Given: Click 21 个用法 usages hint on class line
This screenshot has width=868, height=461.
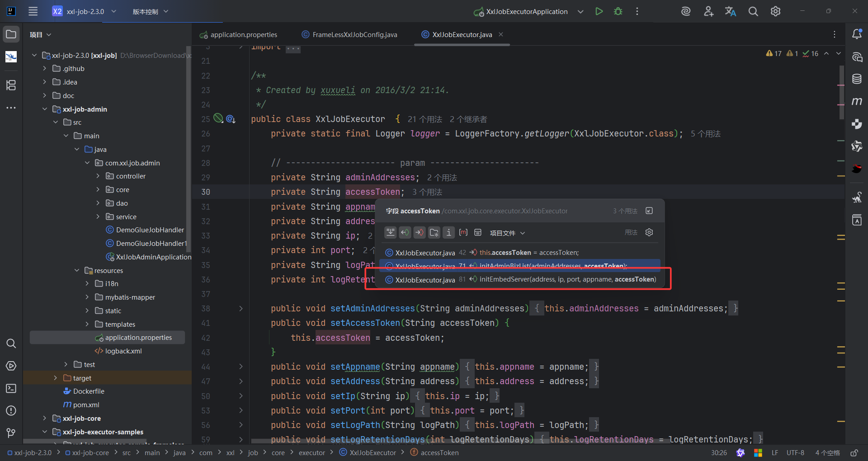Looking at the screenshot, I should click(425, 119).
